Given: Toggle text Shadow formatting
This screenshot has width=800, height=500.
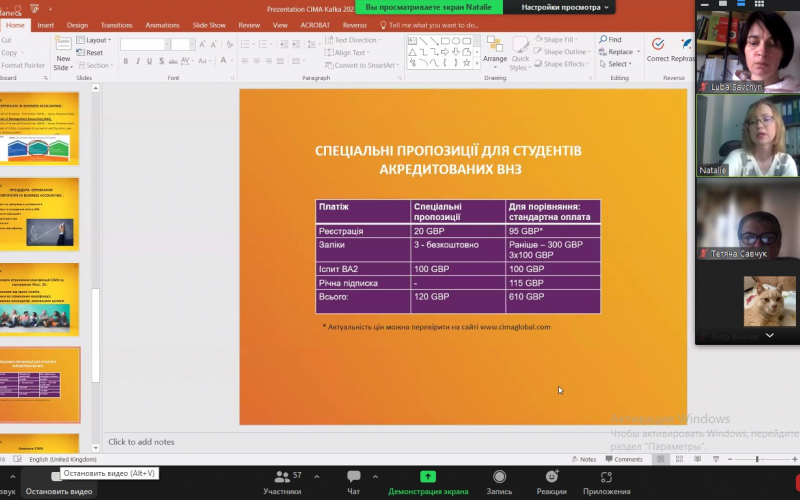Looking at the screenshot, I should pyautogui.click(x=161, y=61).
